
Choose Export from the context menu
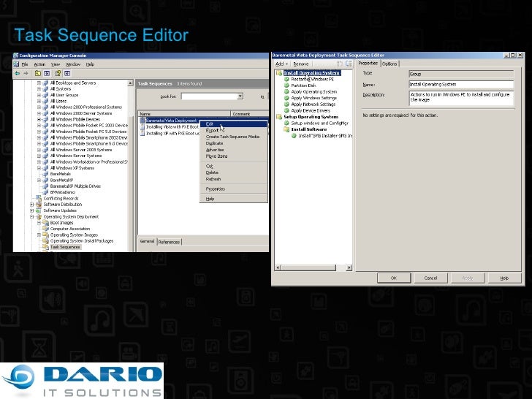(212, 130)
